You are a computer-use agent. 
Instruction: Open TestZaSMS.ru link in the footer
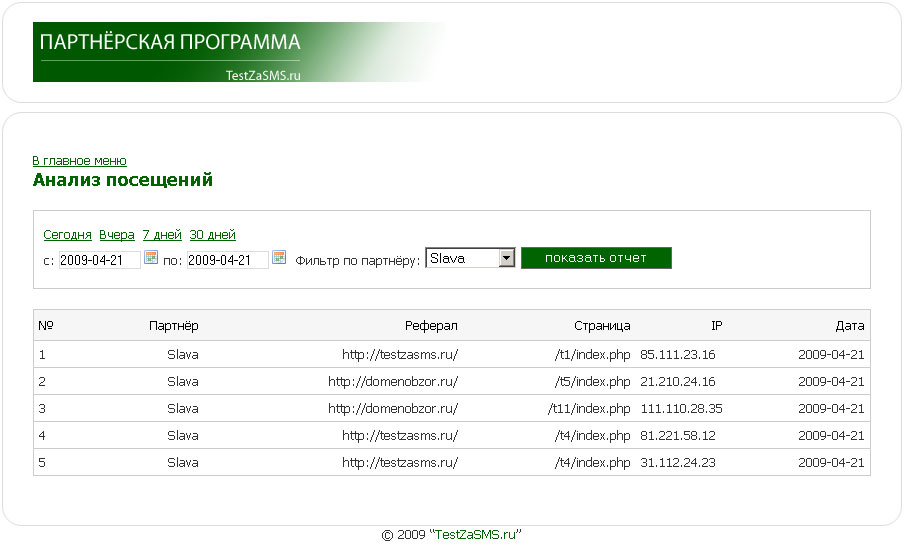pyautogui.click(x=475, y=534)
